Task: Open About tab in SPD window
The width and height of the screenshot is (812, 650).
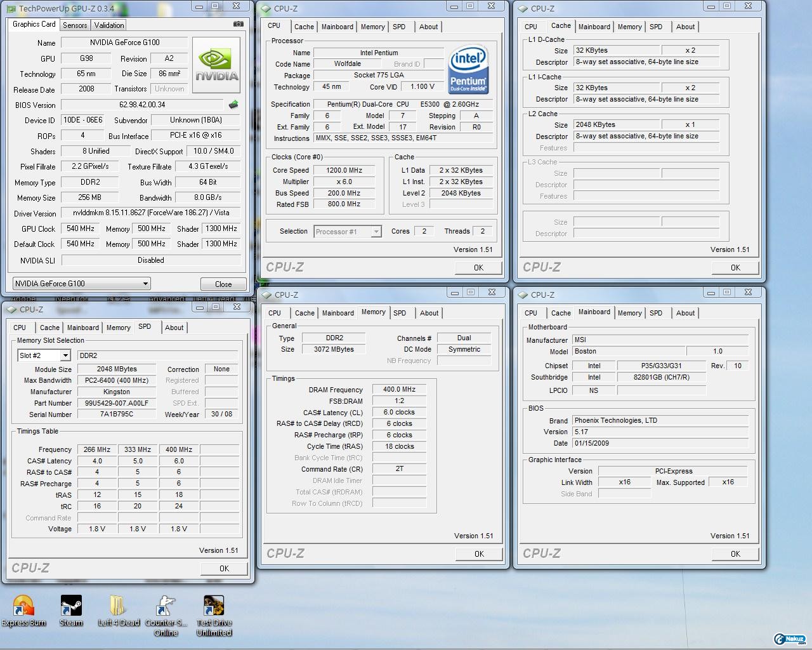Action: tap(174, 328)
